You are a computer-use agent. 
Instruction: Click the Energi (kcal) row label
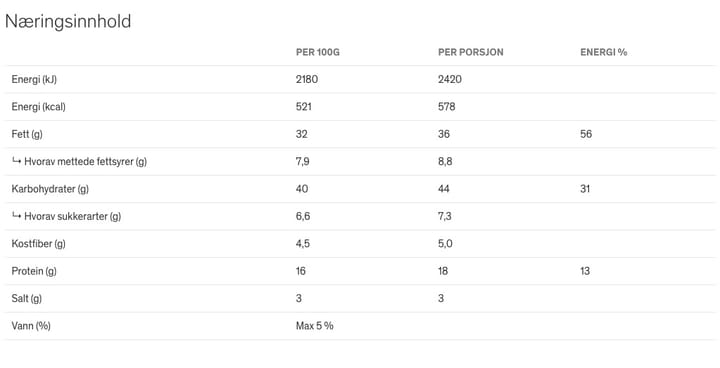point(39,107)
